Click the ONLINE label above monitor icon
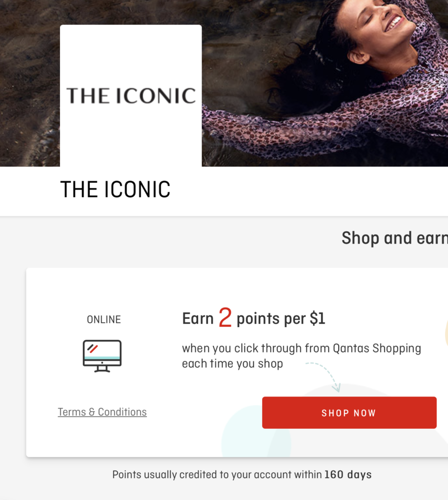 [104, 319]
